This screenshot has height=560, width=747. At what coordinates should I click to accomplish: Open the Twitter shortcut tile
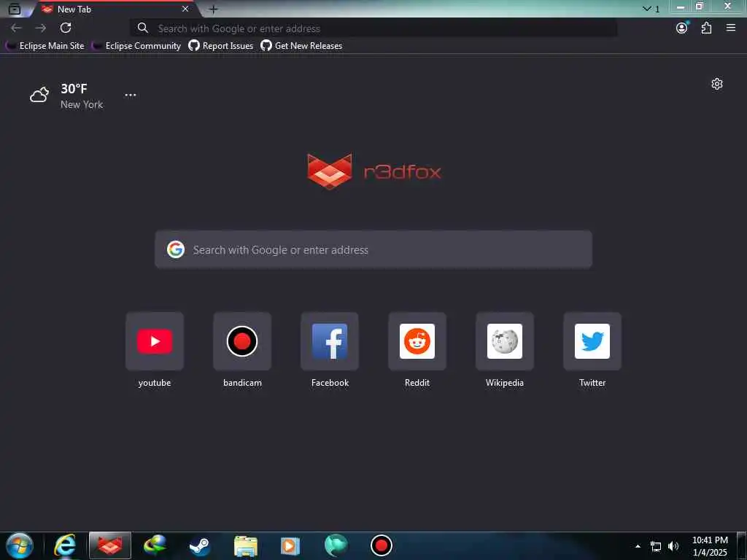tap(592, 341)
